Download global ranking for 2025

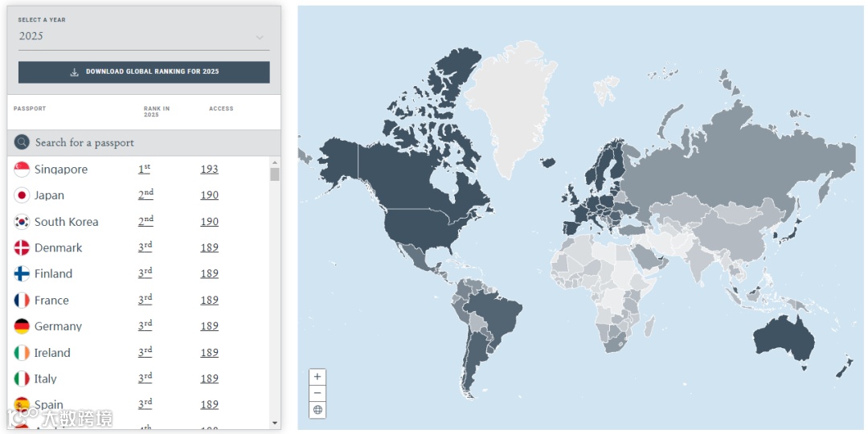(144, 72)
